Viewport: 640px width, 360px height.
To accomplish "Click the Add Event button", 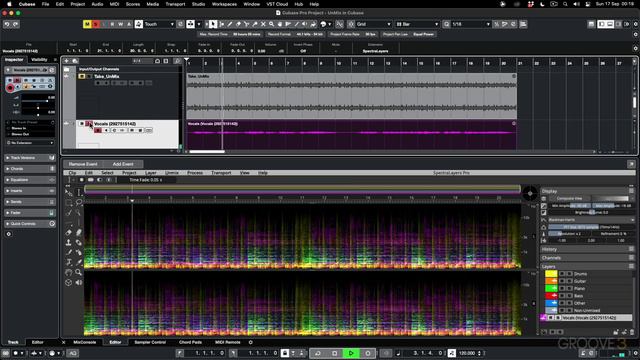I will (123, 164).
